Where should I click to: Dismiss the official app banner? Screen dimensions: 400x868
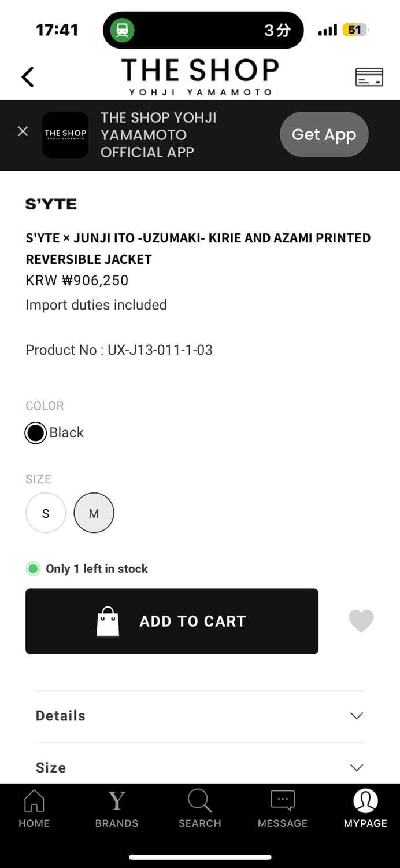[x=23, y=131]
